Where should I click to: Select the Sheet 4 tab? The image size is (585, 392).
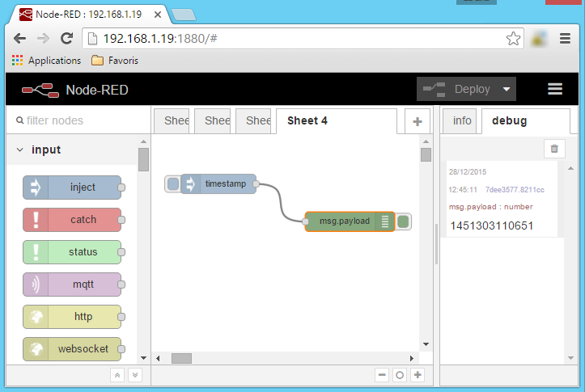[x=307, y=121]
